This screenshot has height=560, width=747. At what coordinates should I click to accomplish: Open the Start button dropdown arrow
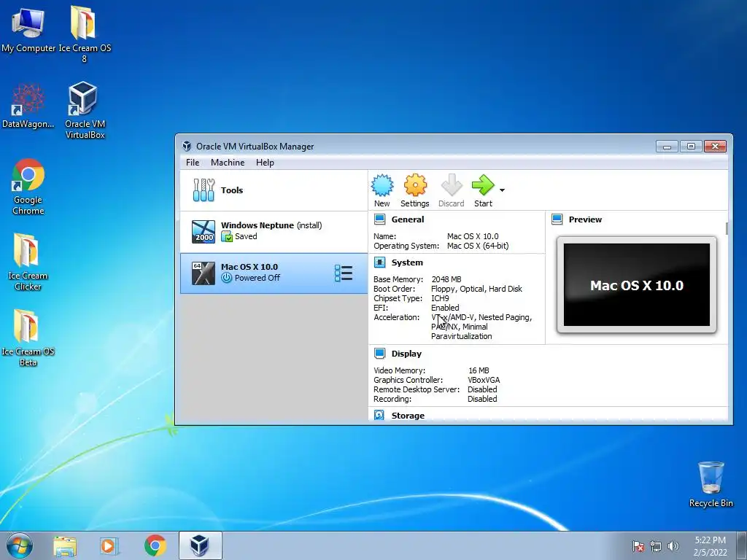502,190
